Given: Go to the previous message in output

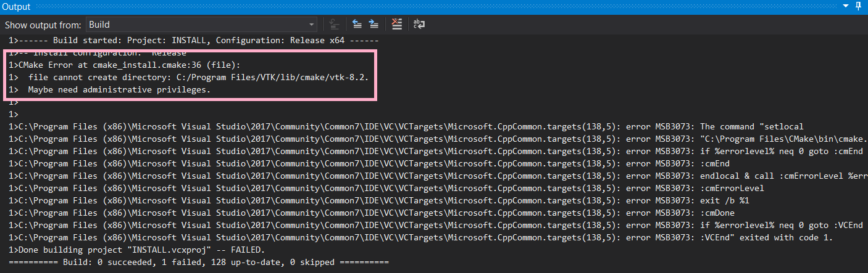Looking at the screenshot, I should 357,25.
